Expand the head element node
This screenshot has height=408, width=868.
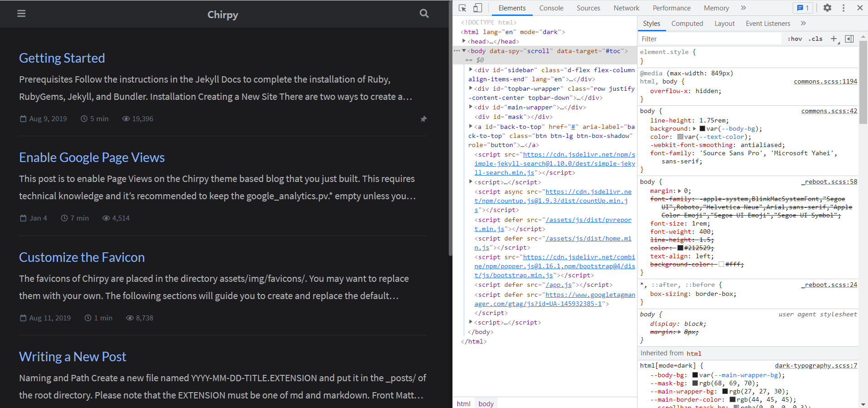464,41
